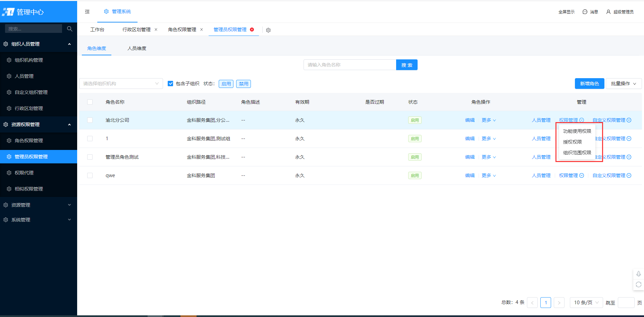
Task: Click the 消息 message icon
Action: (x=585, y=12)
